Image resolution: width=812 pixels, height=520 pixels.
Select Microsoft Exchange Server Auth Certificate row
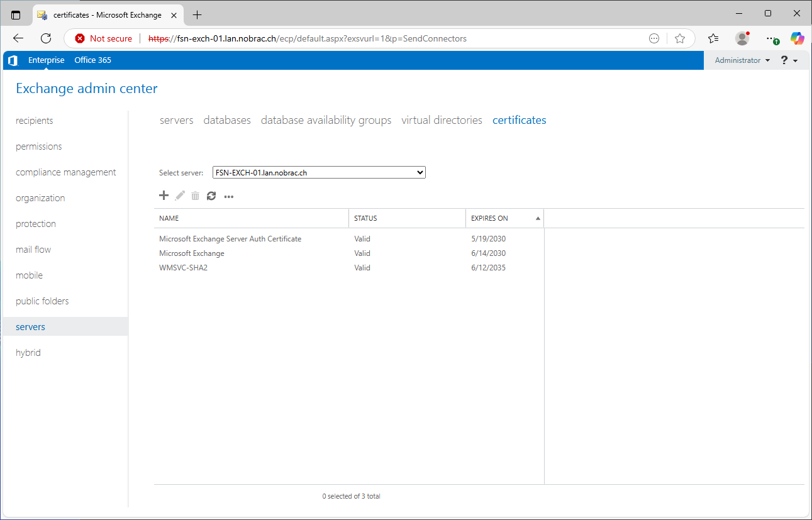pyautogui.click(x=348, y=239)
